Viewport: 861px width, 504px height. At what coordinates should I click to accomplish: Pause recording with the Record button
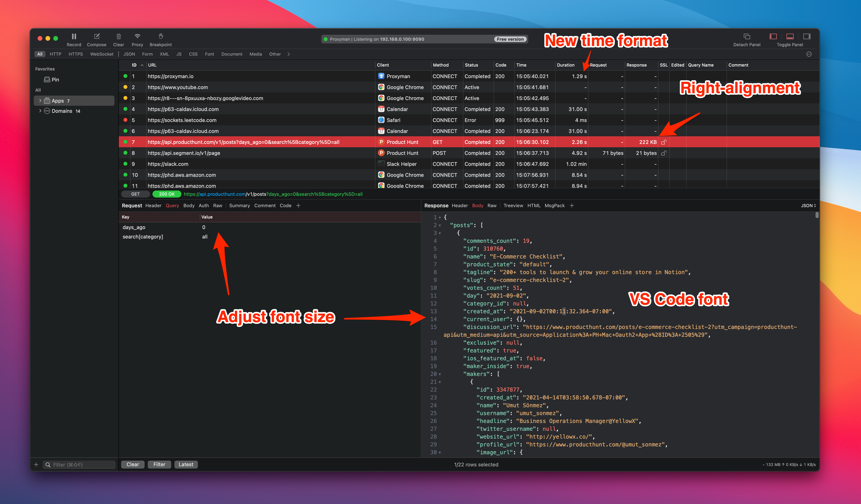pos(74,40)
